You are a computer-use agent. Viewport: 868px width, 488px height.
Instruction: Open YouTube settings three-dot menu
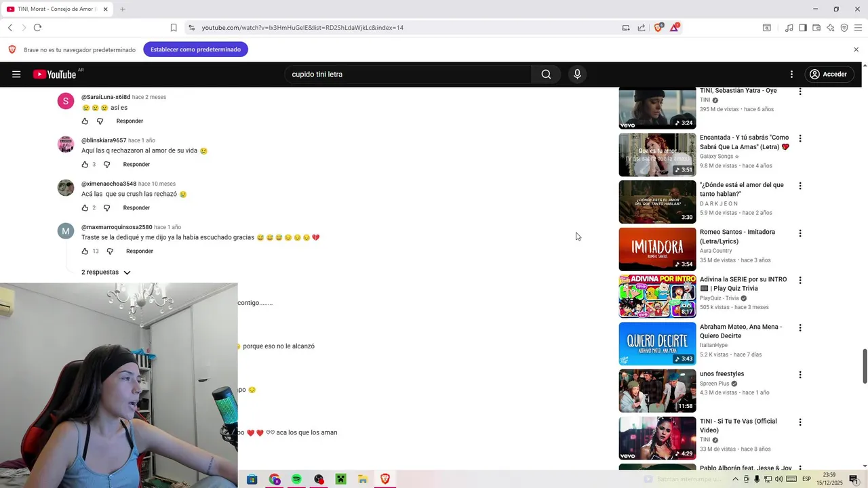(x=791, y=75)
